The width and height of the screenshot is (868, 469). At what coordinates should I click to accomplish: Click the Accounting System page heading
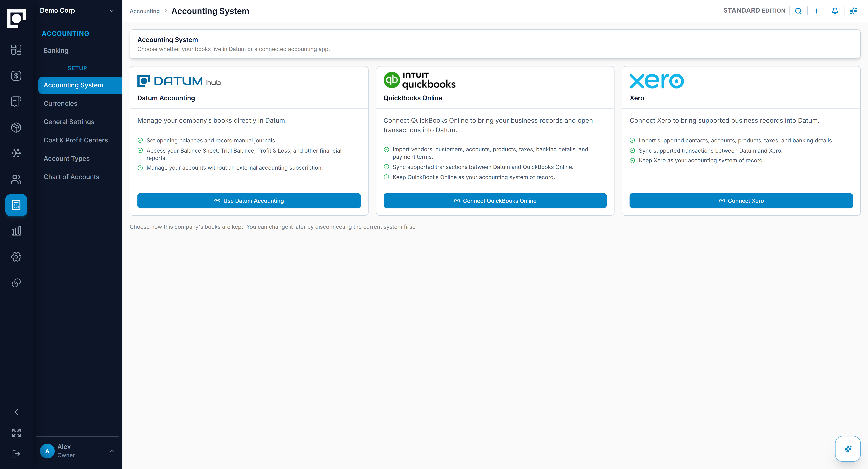click(x=210, y=11)
